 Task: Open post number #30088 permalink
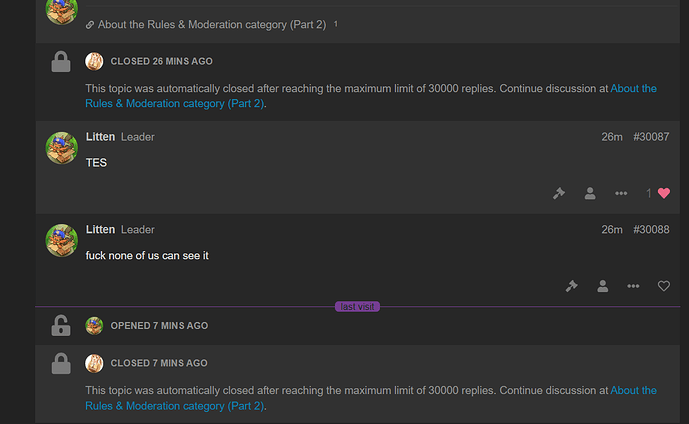tap(651, 229)
